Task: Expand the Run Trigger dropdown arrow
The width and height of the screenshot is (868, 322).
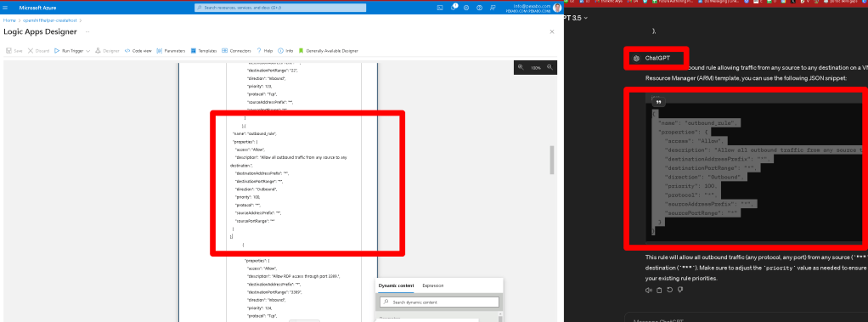Action: pyautogui.click(x=88, y=50)
